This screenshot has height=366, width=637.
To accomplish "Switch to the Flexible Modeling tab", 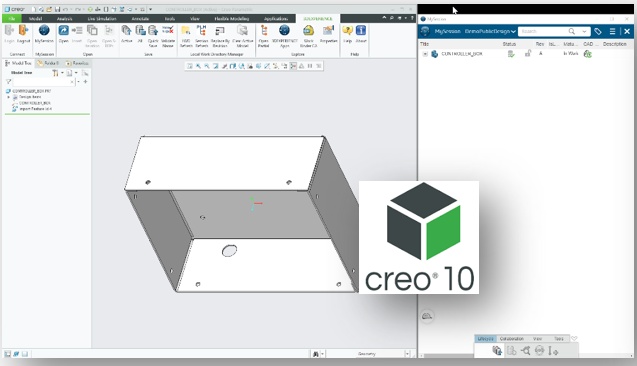I will [x=232, y=19].
